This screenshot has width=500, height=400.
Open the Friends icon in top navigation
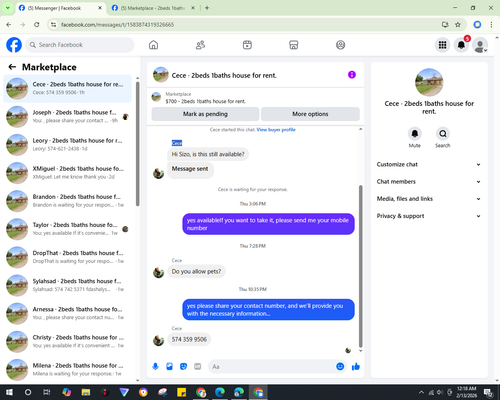(200, 45)
